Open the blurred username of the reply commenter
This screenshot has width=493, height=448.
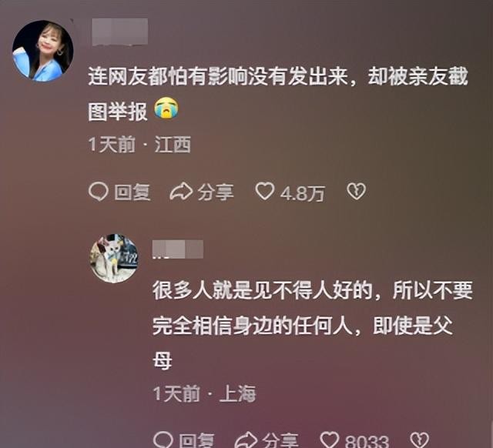178,249
